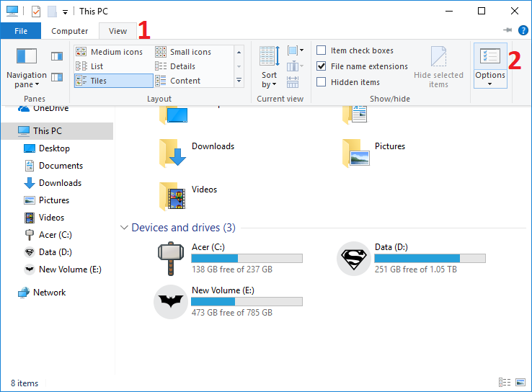Click the Help question mark icon
Image resolution: width=532 pixels, height=392 pixels.
(x=523, y=30)
